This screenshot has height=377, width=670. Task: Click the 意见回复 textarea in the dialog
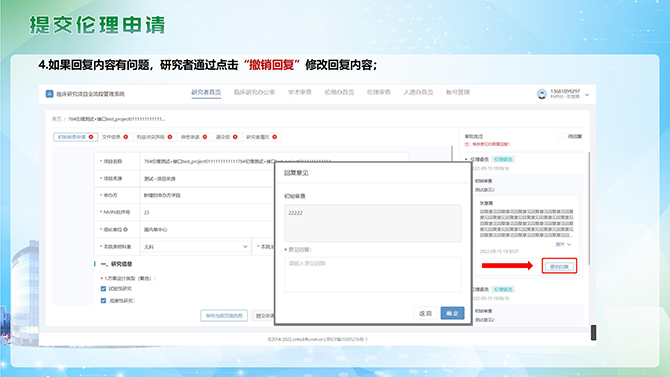[373, 275]
